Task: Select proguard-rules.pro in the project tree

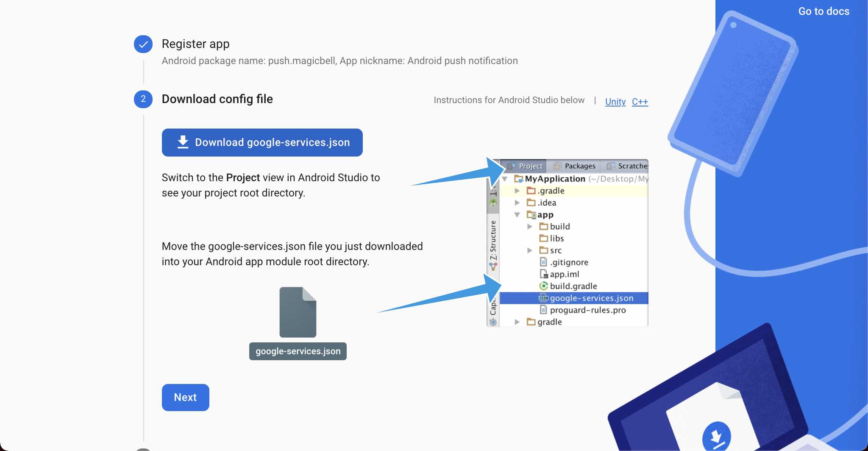Action: pyautogui.click(x=588, y=310)
